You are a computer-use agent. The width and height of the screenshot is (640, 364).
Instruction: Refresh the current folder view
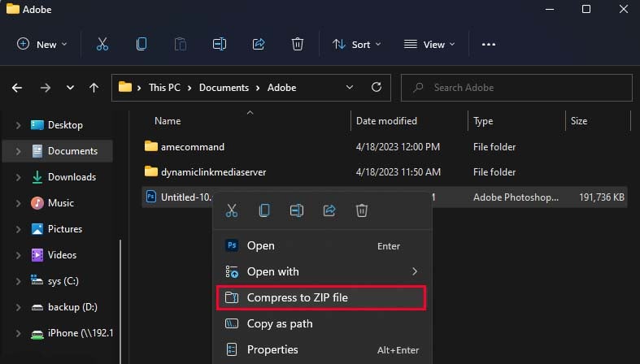(376, 87)
